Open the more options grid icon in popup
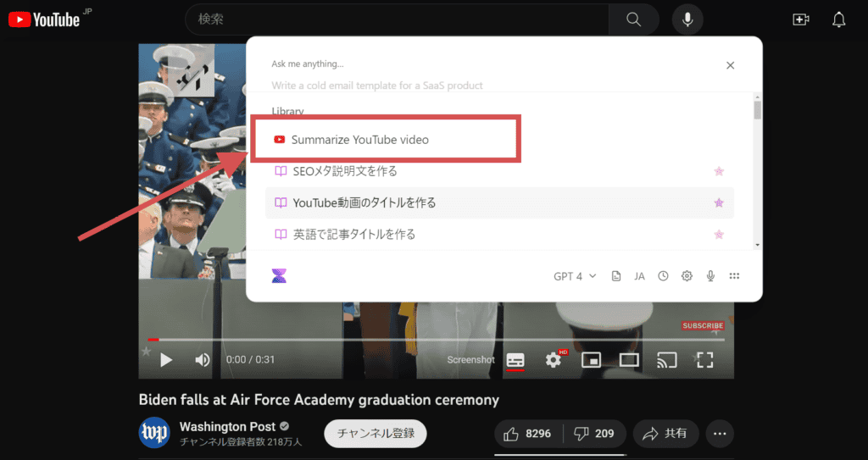This screenshot has height=460, width=868. [735, 276]
